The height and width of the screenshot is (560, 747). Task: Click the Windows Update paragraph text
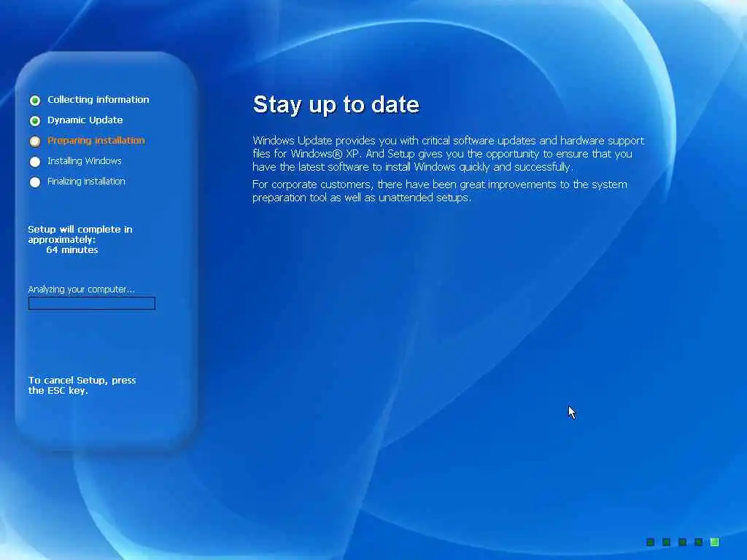(449, 154)
